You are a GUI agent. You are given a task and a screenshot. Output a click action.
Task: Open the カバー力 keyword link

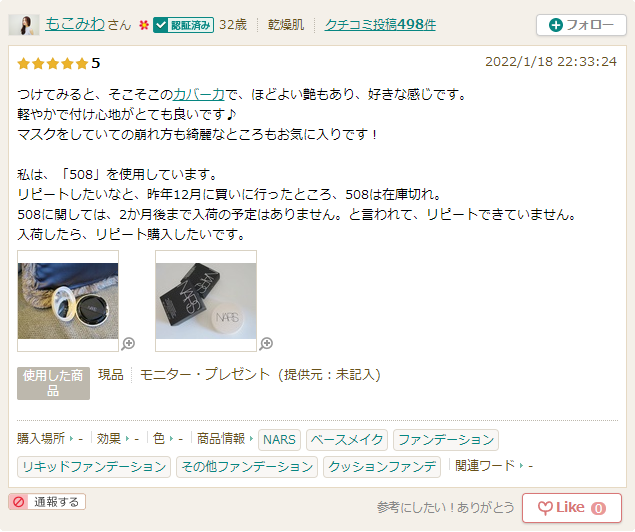click(199, 94)
